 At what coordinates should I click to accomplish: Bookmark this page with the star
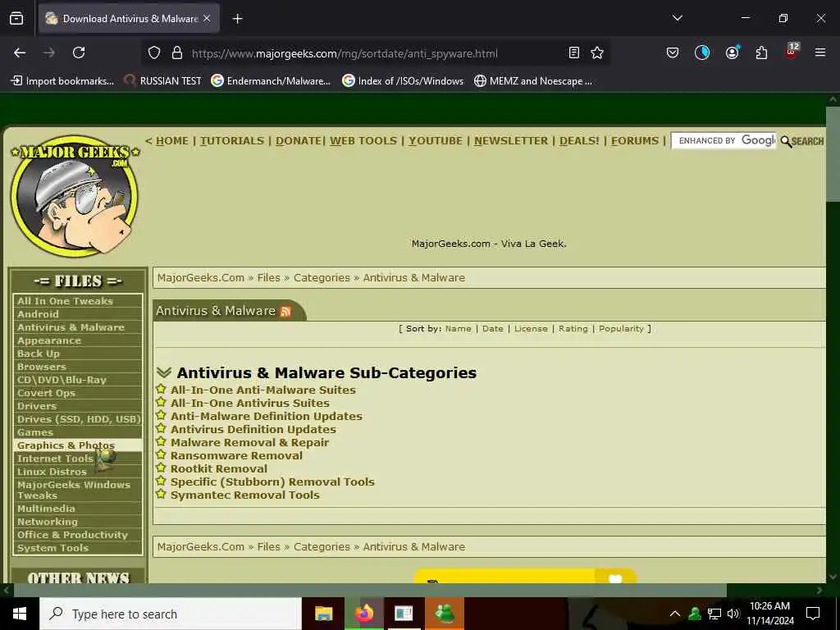tap(597, 52)
